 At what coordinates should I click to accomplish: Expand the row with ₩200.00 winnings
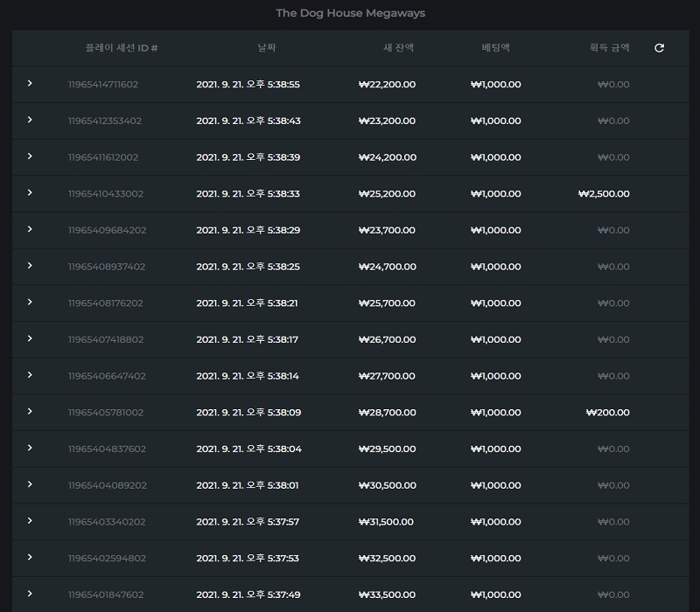(x=30, y=411)
